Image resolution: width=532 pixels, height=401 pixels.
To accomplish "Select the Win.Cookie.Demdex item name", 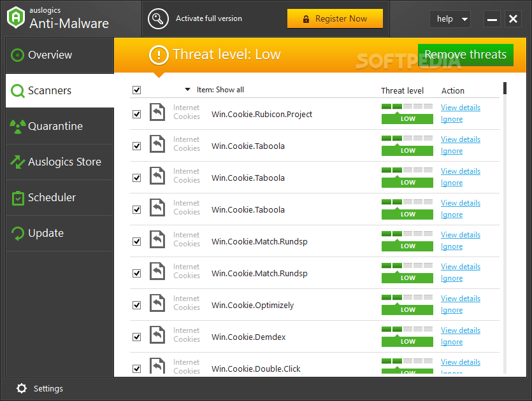I will coord(248,337).
